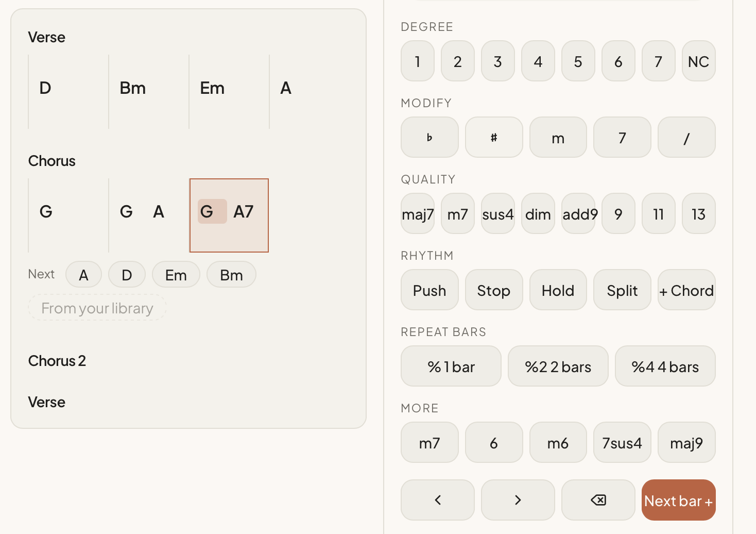Viewport: 756px width, 534px height.
Task: Apply the minor m modifier
Action: click(x=558, y=137)
